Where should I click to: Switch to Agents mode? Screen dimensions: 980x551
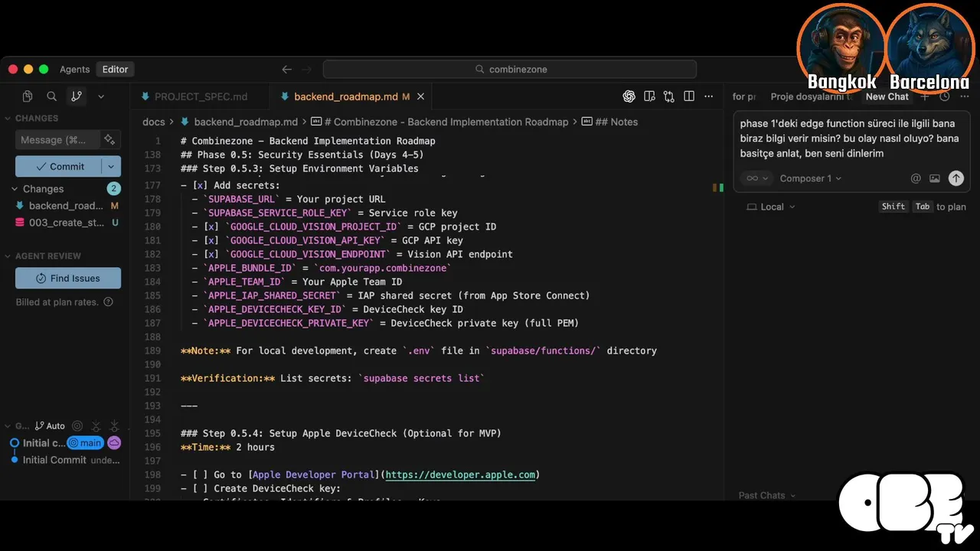tap(75, 69)
